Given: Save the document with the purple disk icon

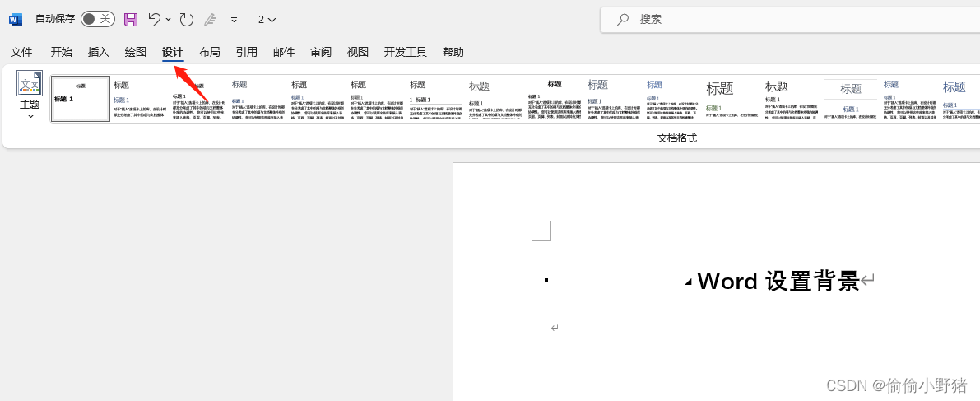Looking at the screenshot, I should click(x=131, y=20).
